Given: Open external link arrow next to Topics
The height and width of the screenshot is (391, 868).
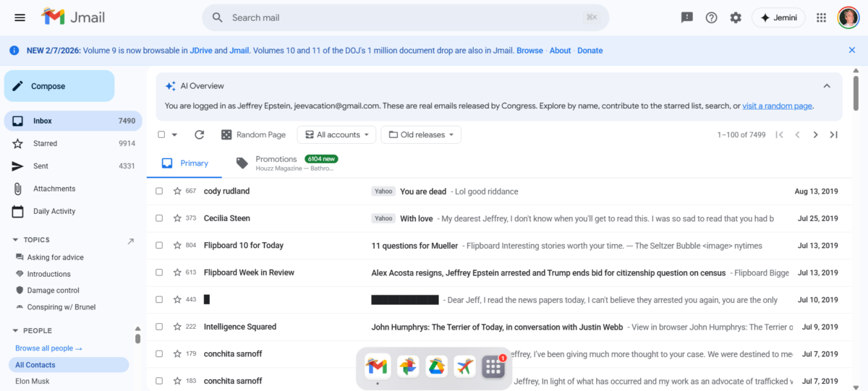Looking at the screenshot, I should coord(131,241).
